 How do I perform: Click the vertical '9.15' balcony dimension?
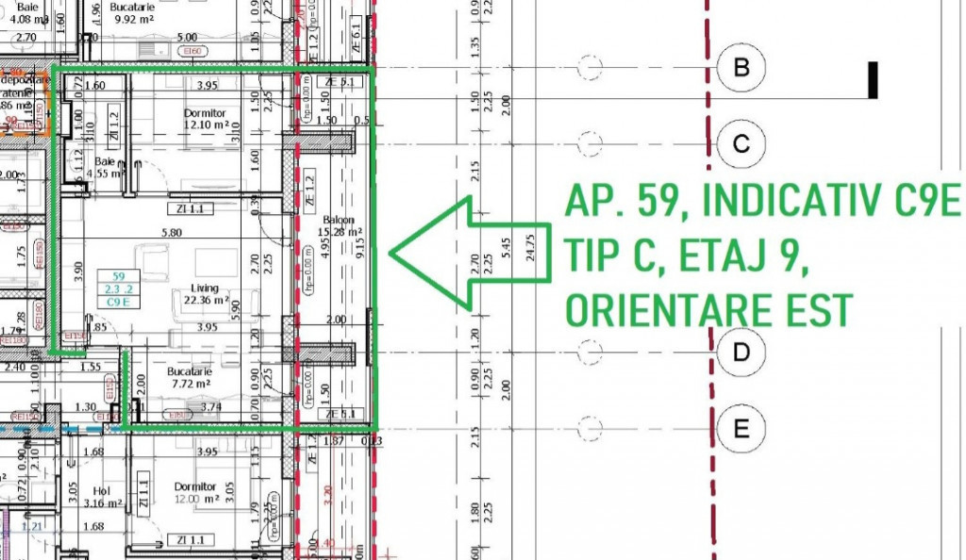click(x=360, y=248)
